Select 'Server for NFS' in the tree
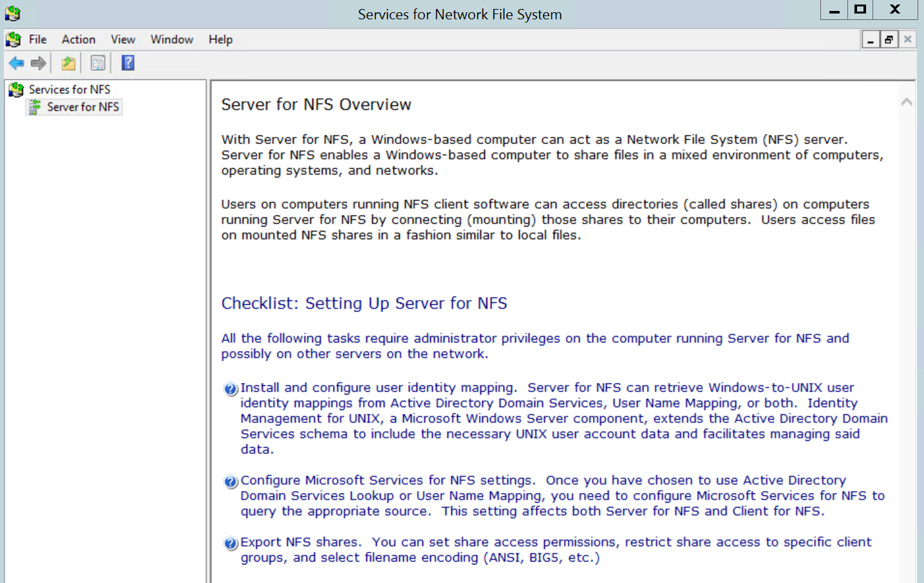Screen dimensions: 924x583 [82, 107]
